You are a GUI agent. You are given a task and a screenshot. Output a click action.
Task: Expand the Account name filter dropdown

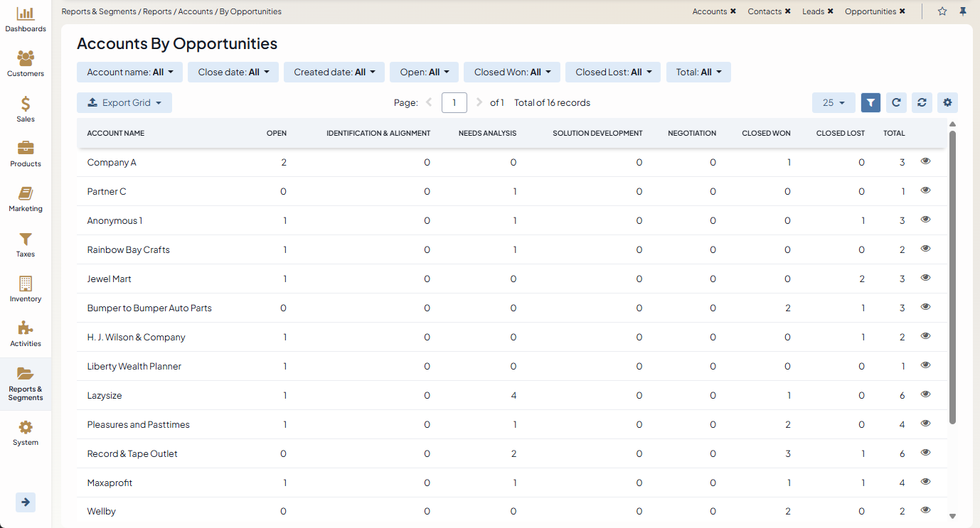point(130,72)
